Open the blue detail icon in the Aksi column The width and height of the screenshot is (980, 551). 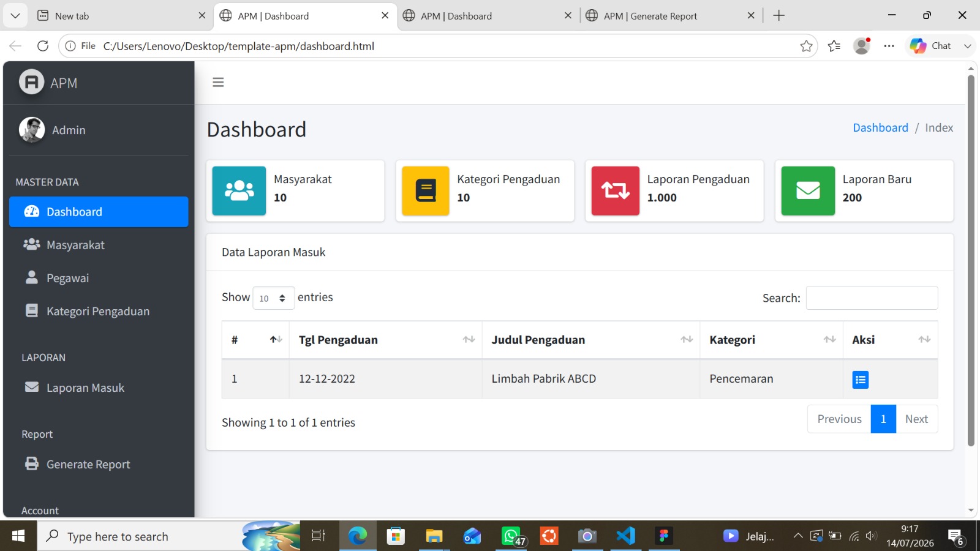pyautogui.click(x=860, y=380)
